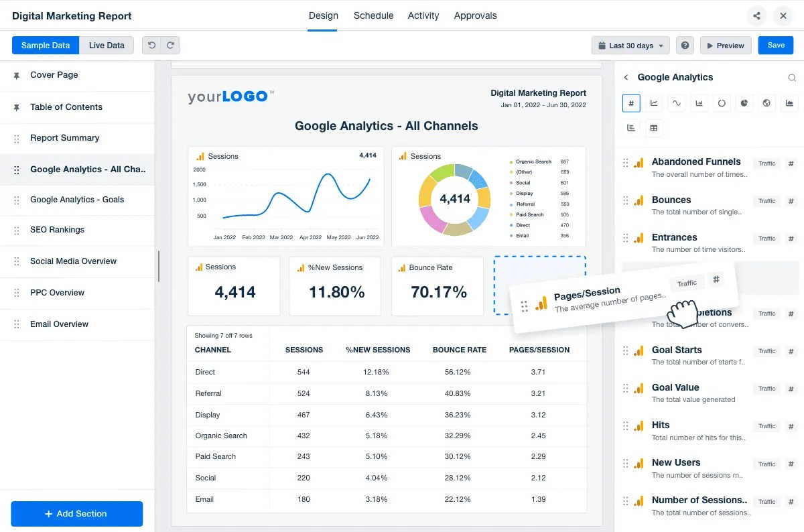The height and width of the screenshot is (532, 804).
Task: Open the Approvals tab
Action: pyautogui.click(x=475, y=15)
